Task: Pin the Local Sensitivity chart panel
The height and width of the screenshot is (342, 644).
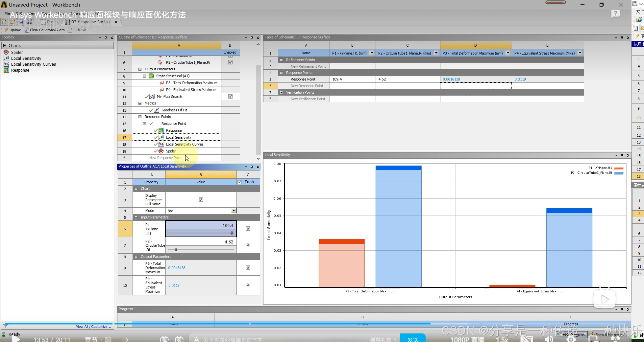Action: click(622, 155)
